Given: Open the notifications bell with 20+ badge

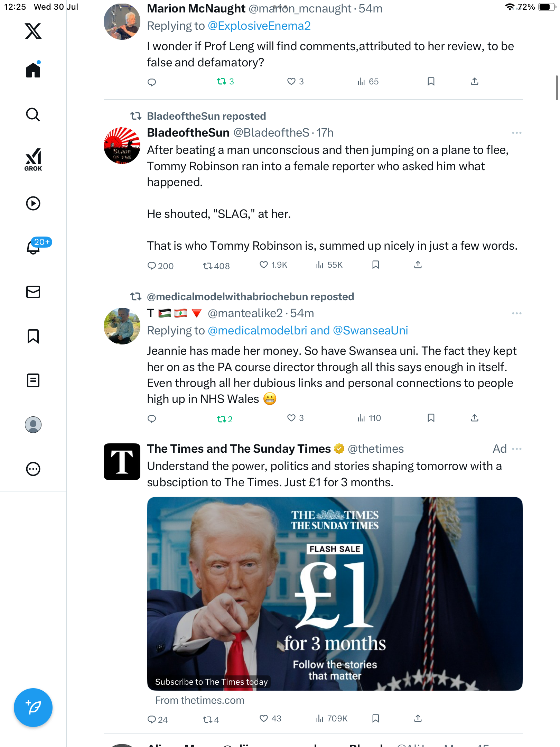Looking at the screenshot, I should click(33, 247).
